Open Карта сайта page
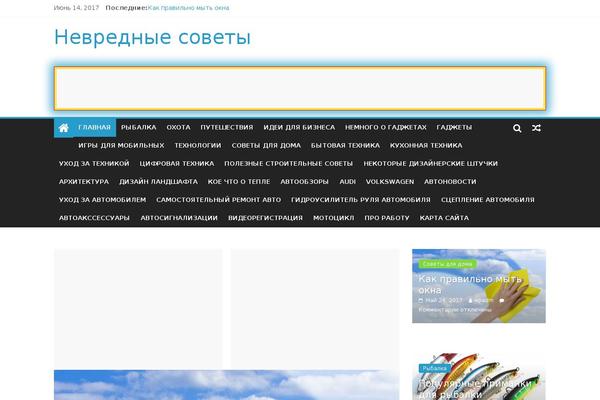 pyautogui.click(x=444, y=218)
